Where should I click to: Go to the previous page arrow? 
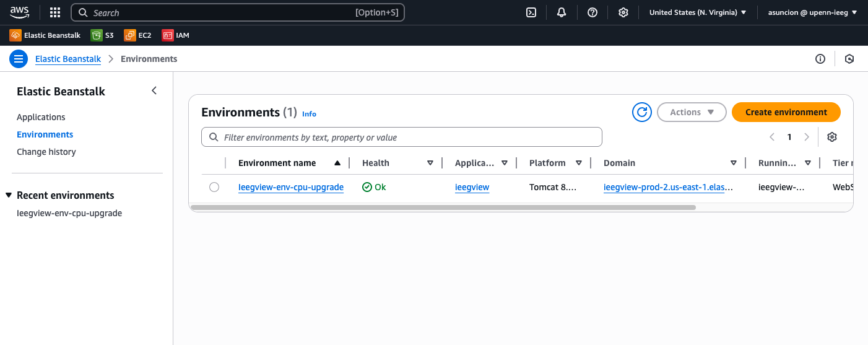tap(772, 137)
